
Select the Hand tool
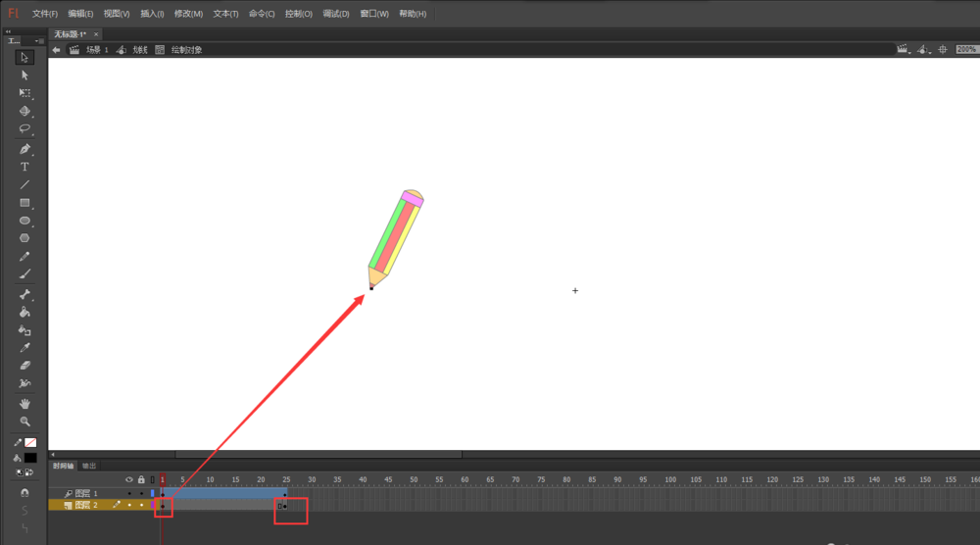tap(24, 404)
